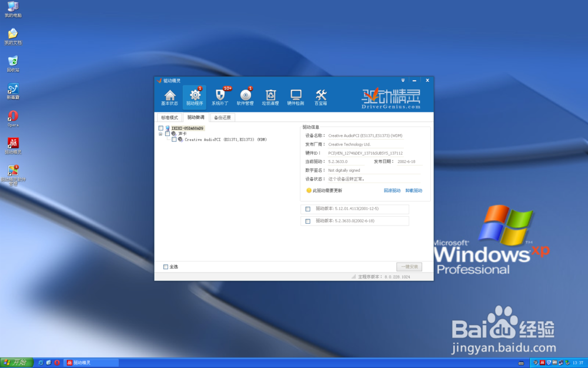Screen dimensions: 588x368
Task: Click the 此驱动需要更新 warning icon
Action: (x=309, y=190)
